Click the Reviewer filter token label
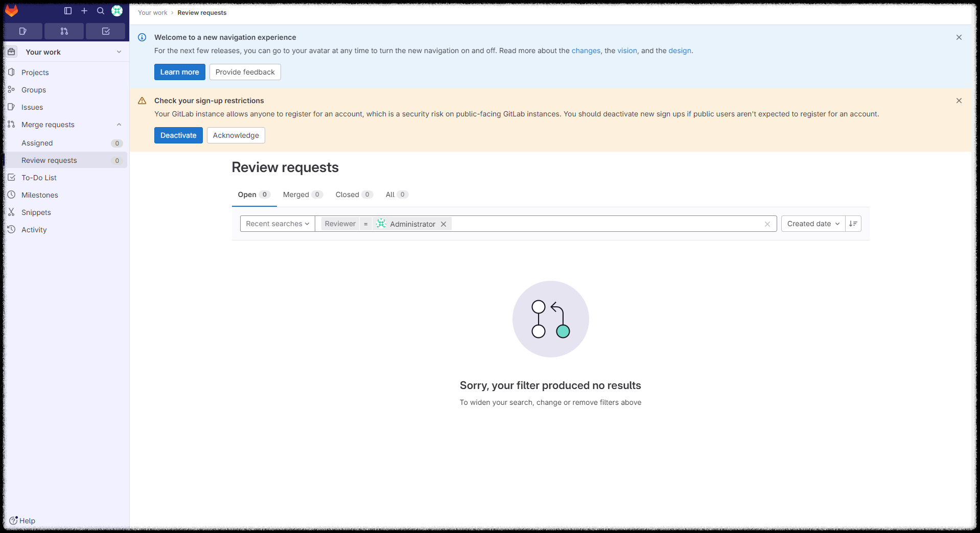980x533 pixels. point(340,224)
